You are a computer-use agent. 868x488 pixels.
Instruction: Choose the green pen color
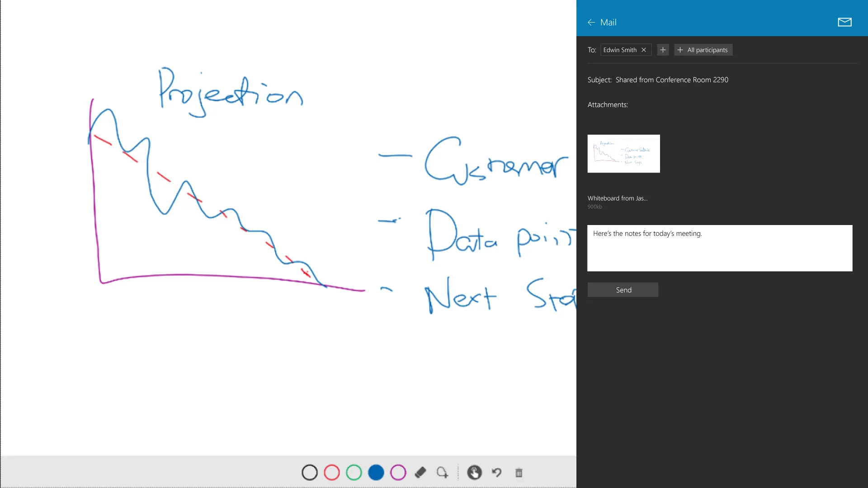point(354,473)
